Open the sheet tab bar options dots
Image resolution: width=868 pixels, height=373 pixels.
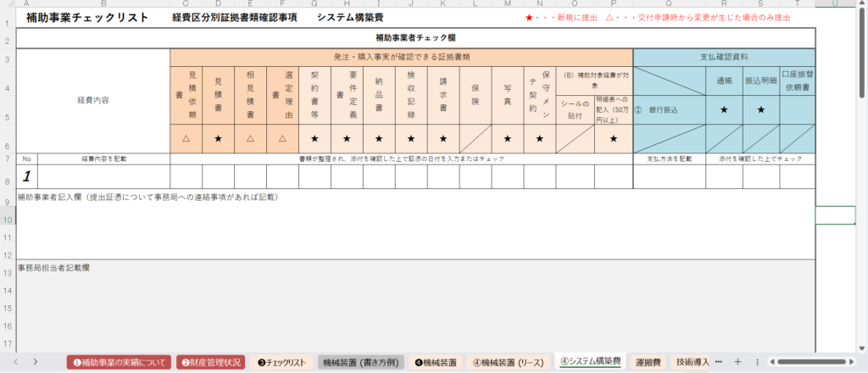pyautogui.click(x=757, y=362)
